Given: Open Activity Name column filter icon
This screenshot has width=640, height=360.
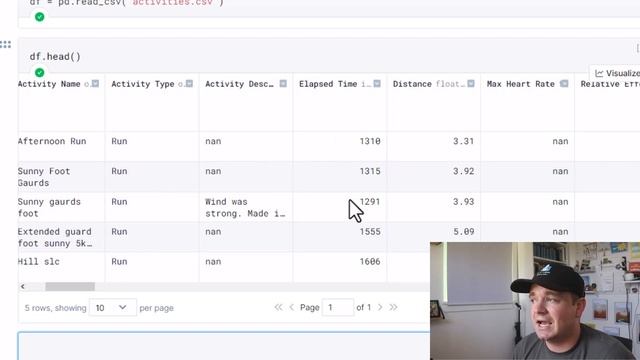Looking at the screenshot, I should click(96, 84).
